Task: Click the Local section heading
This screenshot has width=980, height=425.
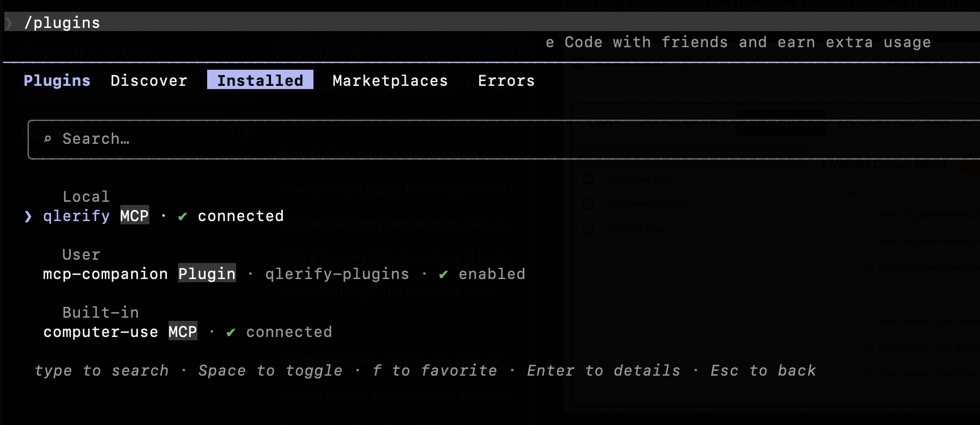Action: (86, 196)
